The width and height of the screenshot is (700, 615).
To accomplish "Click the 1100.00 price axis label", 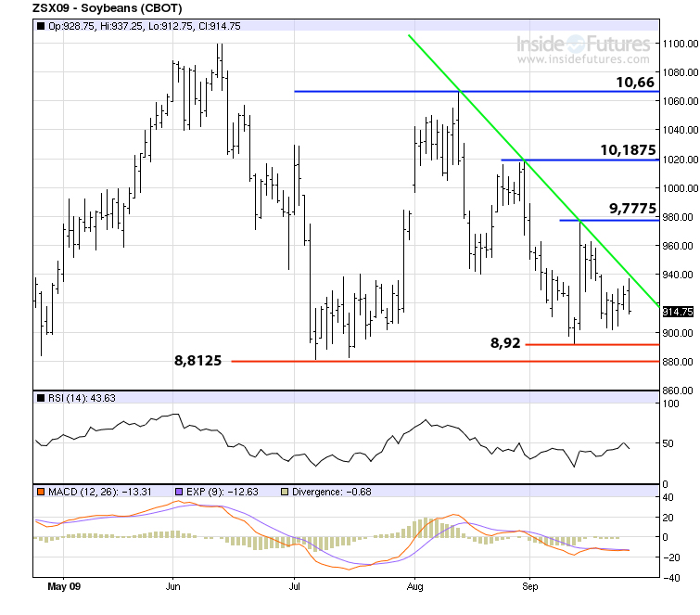I will (x=679, y=44).
